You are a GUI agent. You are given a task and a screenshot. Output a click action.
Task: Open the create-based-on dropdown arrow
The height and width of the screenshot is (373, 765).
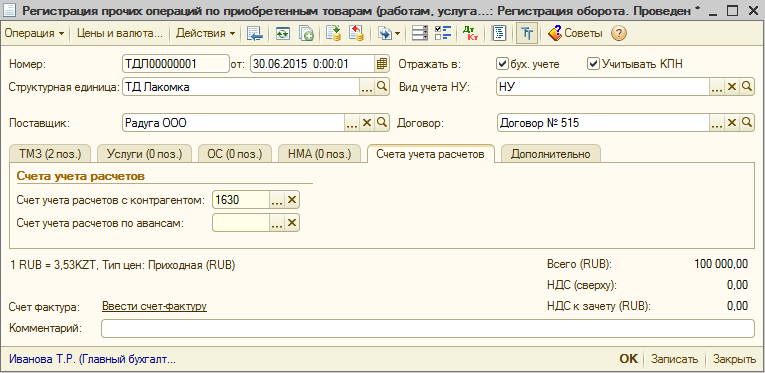pos(398,34)
